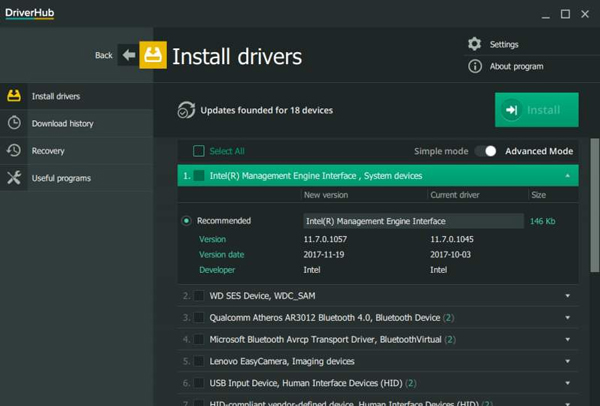Click the Lenovo EasyCamera, Imaging devices text
The image size is (600, 406).
click(282, 362)
